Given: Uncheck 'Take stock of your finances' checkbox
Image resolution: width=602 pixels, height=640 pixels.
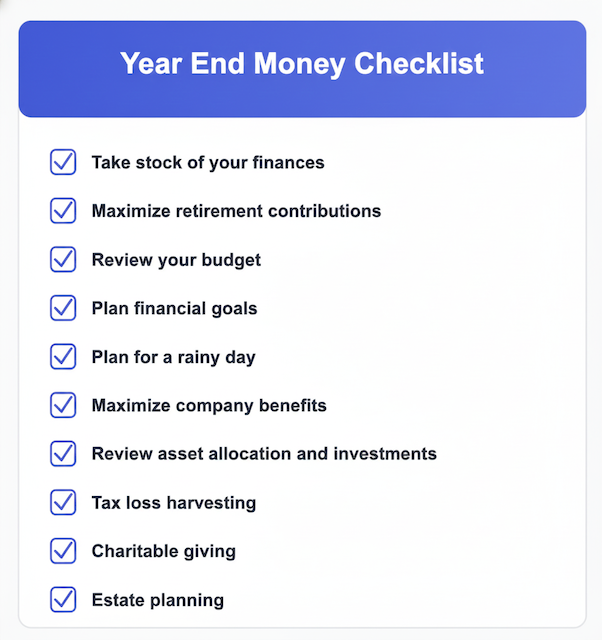Looking at the screenshot, I should (x=63, y=162).
